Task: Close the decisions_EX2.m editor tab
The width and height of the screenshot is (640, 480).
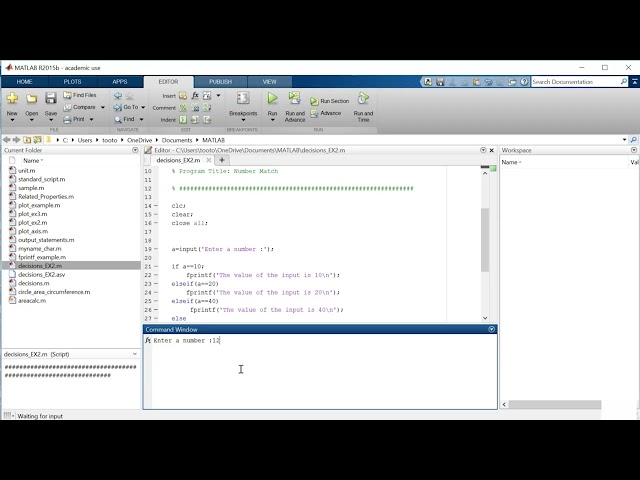Action: pyautogui.click(x=209, y=160)
